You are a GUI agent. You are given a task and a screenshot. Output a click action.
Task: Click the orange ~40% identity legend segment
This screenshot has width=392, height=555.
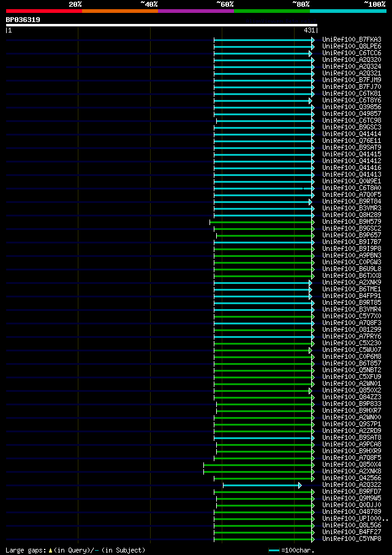120,11
